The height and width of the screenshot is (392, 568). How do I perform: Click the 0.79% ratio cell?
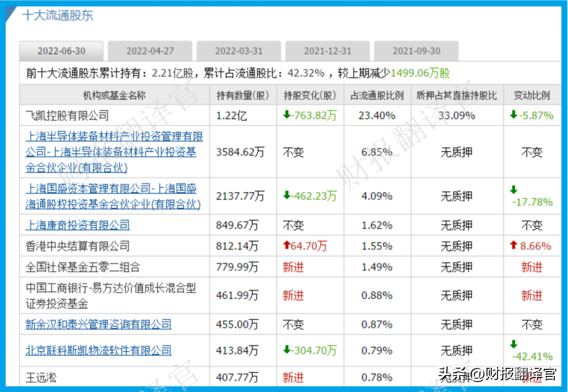377,350
